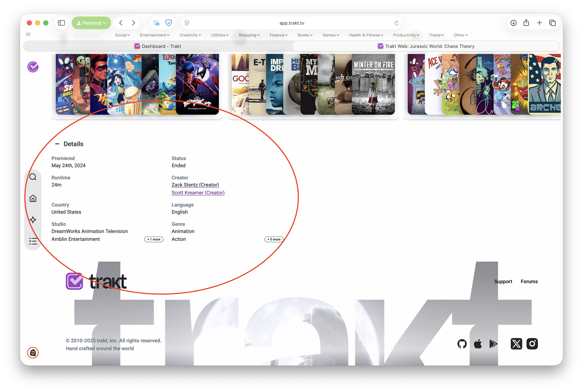583x392 pixels.
Task: Visit Trakt GitHub via footer icon
Action: [x=462, y=344]
